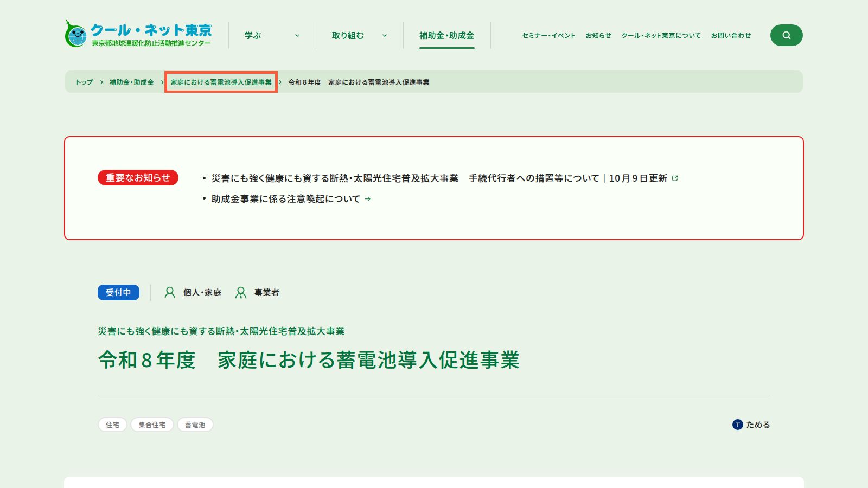Go to トップ breadcrumb

84,82
